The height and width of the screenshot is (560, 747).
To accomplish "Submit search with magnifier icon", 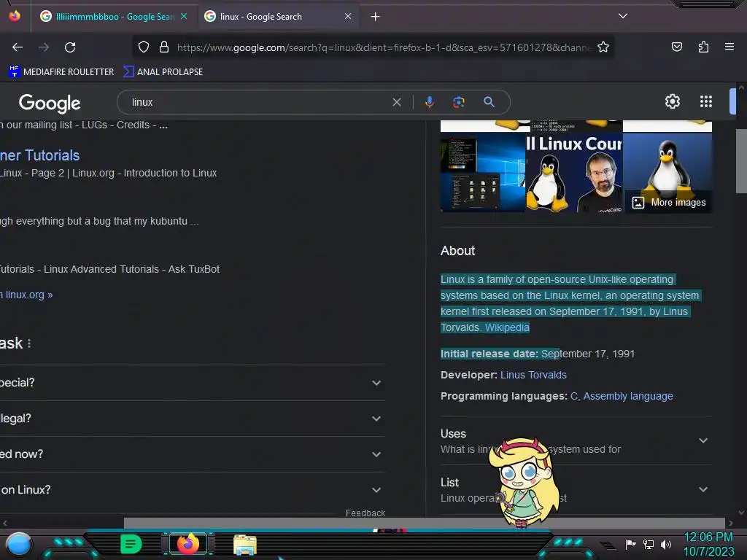I will (489, 102).
